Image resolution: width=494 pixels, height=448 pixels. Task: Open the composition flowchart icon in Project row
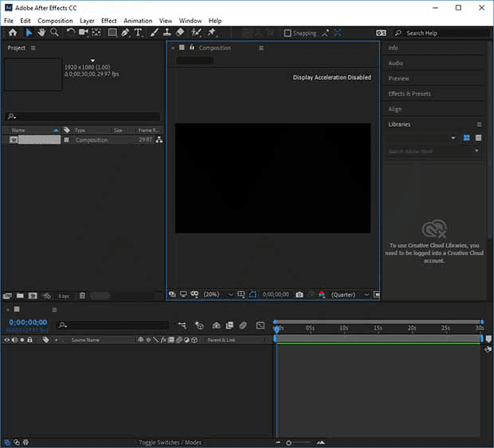[159, 140]
